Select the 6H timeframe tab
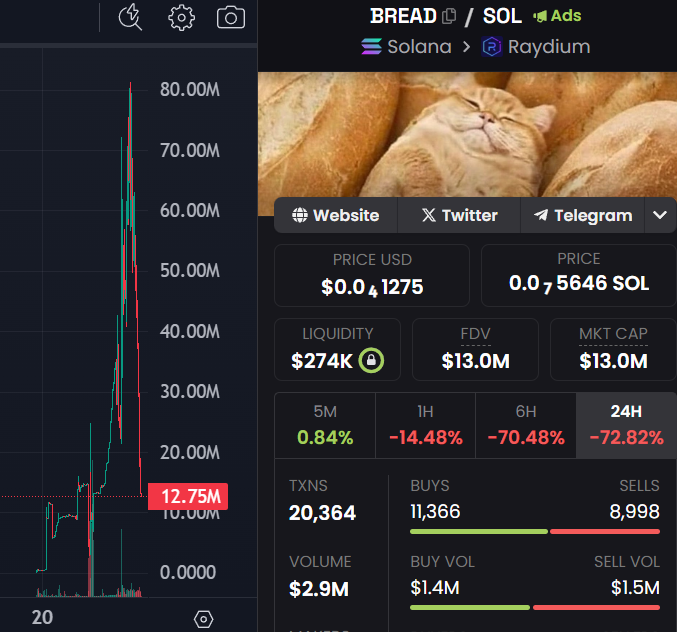Viewport: 677px width, 632px height. 526,425
